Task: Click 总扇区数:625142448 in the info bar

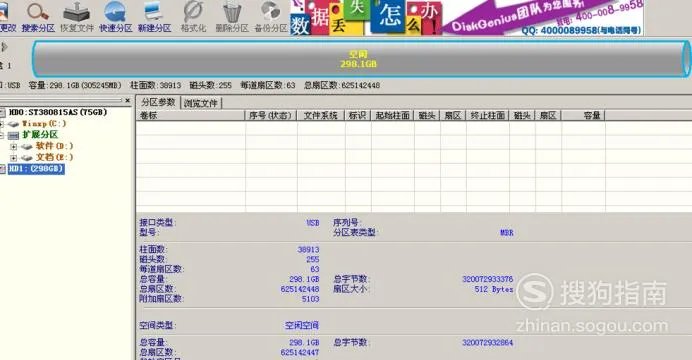Action: 342,85
